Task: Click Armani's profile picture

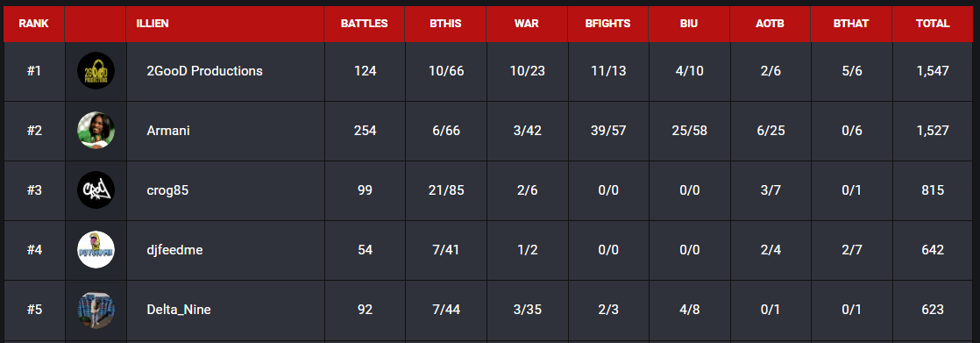Action: (96, 130)
